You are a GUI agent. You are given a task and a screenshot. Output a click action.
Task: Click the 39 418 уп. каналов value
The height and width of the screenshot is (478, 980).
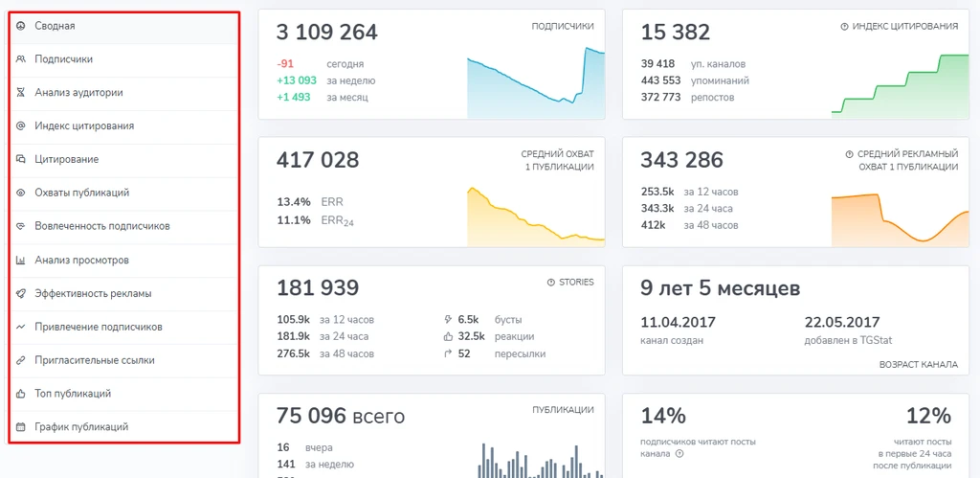pos(658,64)
